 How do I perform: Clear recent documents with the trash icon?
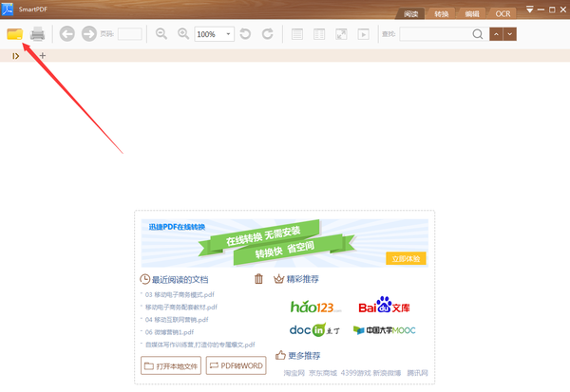[258, 279]
